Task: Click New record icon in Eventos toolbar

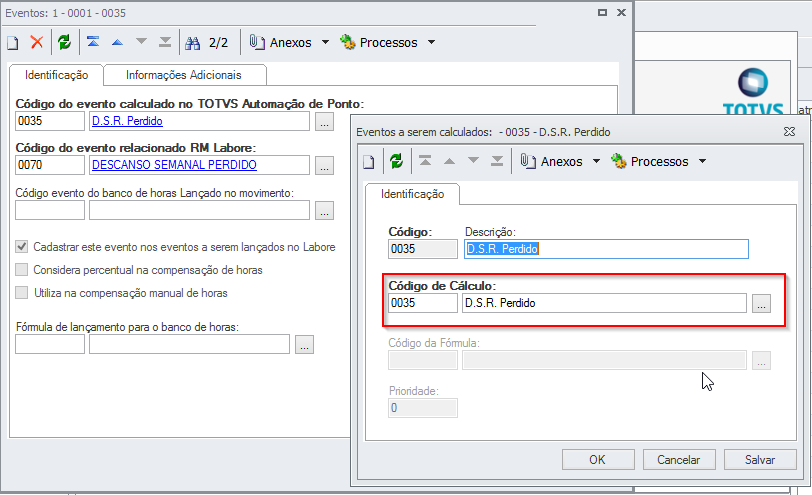Action: tap(12, 42)
